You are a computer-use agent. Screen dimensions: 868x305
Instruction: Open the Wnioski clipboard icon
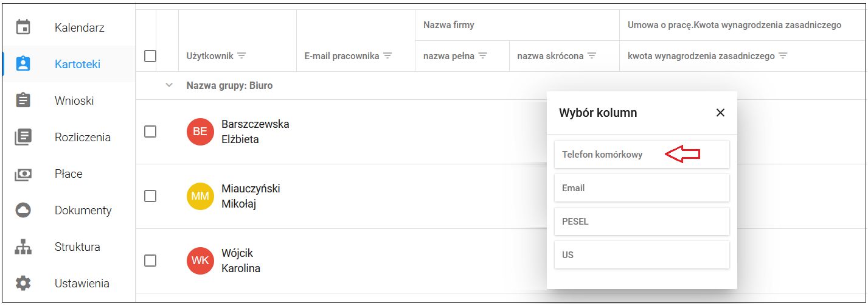(x=23, y=100)
